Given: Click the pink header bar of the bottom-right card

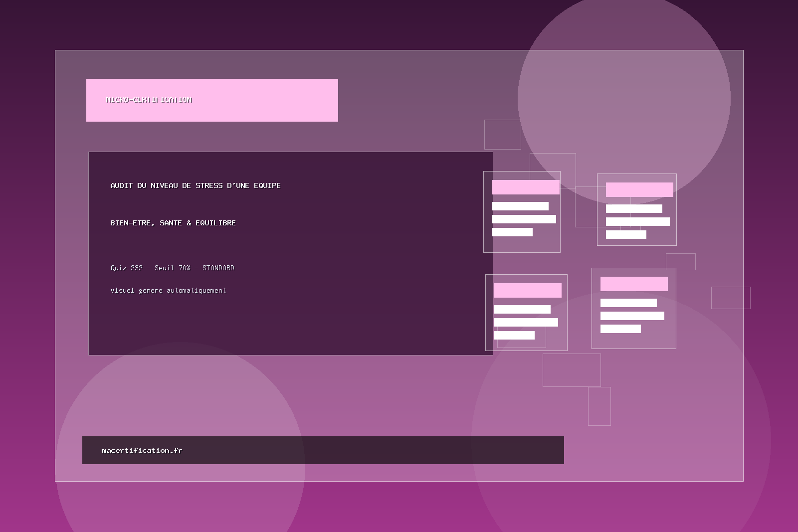Looking at the screenshot, I should pos(634,284).
